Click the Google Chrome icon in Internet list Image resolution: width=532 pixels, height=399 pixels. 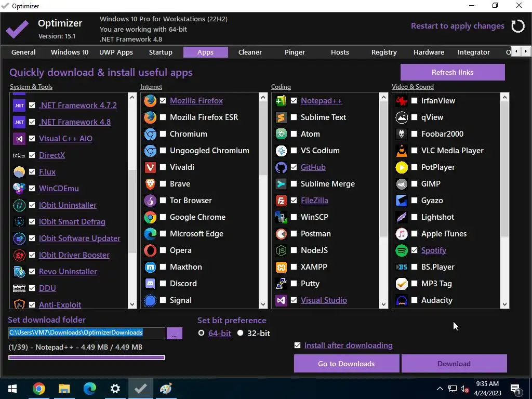tap(150, 217)
